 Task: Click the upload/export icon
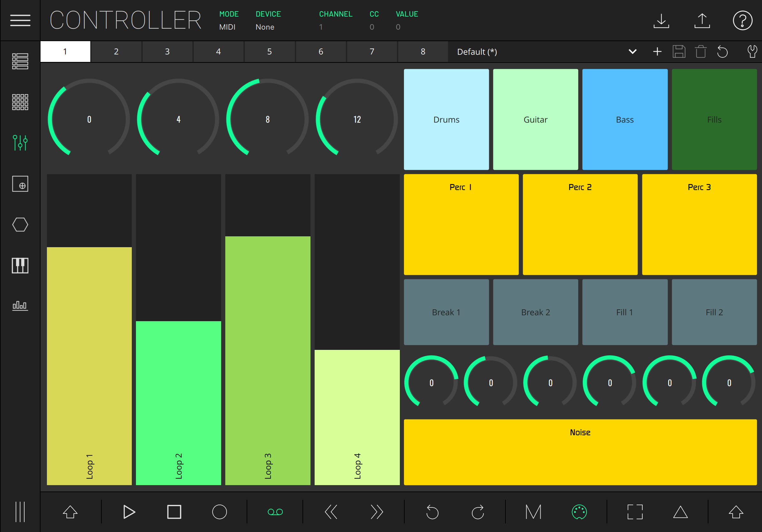pos(702,21)
